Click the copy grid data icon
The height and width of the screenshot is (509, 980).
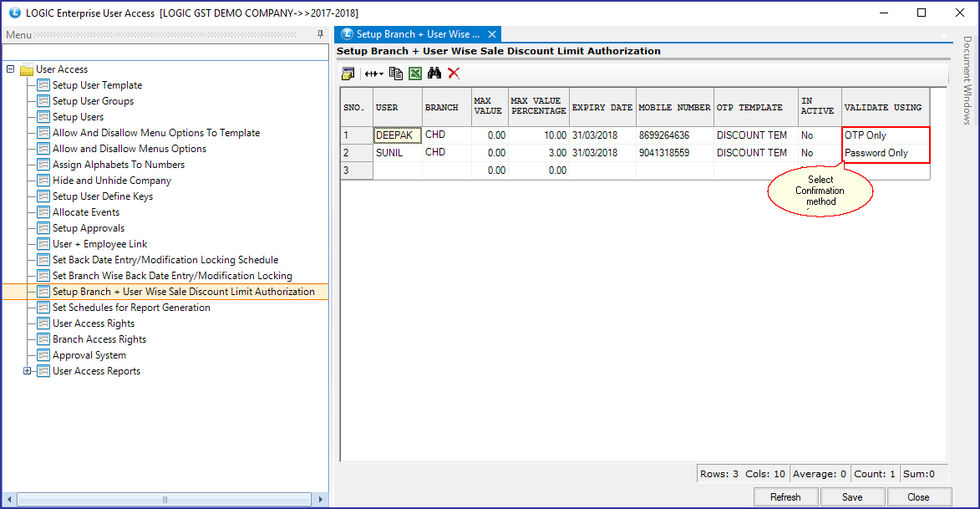pyautogui.click(x=396, y=74)
